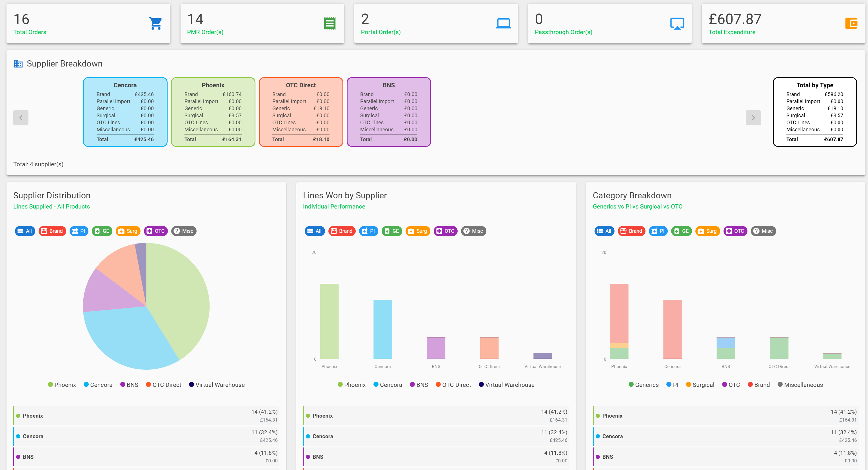Toggle Cencora legend in Lines Won chart
The width and height of the screenshot is (868, 470).
tap(388, 385)
